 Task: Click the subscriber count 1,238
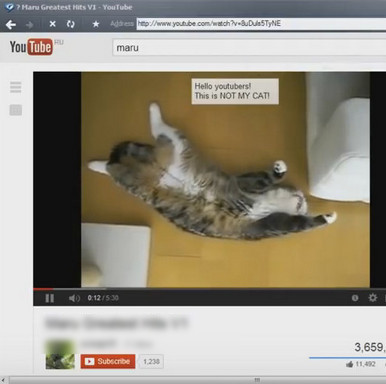[x=151, y=361]
